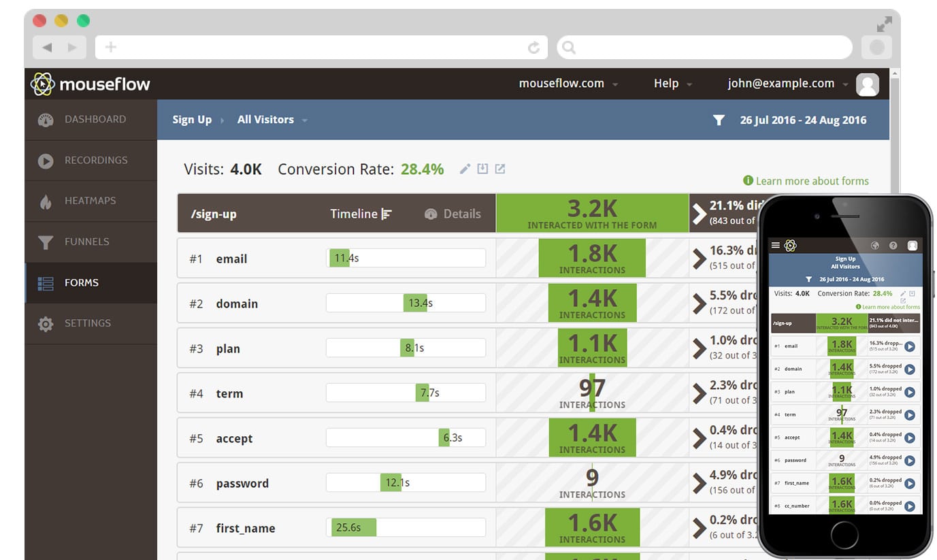The height and width of the screenshot is (560, 937).
Task: Click the search magnifier icon in the browser
Action: tap(569, 48)
